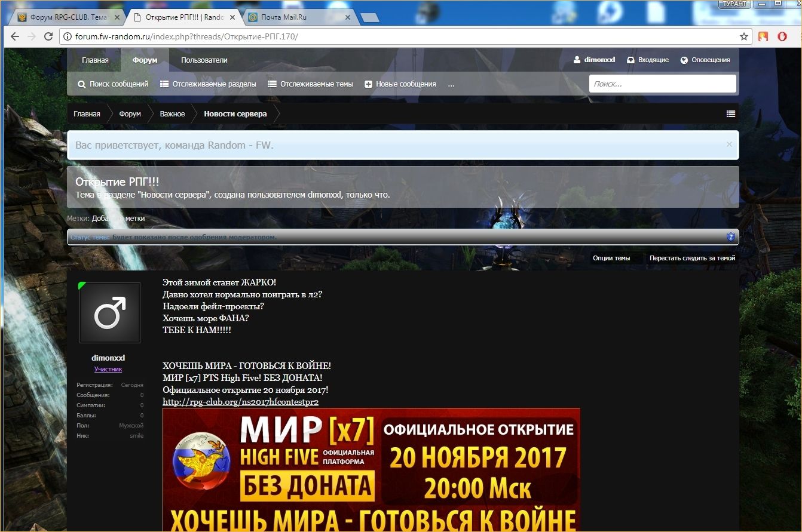View site info icon in address bar

pyautogui.click(x=68, y=37)
